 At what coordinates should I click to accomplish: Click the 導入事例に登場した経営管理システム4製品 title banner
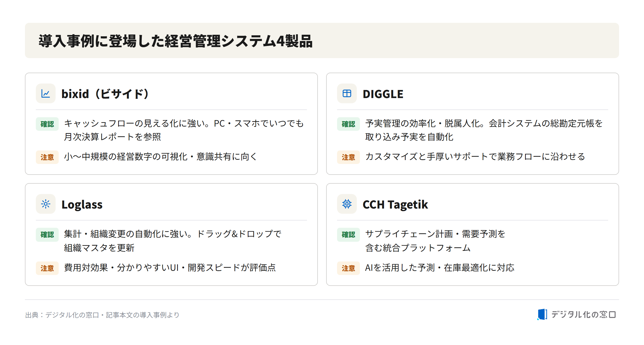(322, 40)
